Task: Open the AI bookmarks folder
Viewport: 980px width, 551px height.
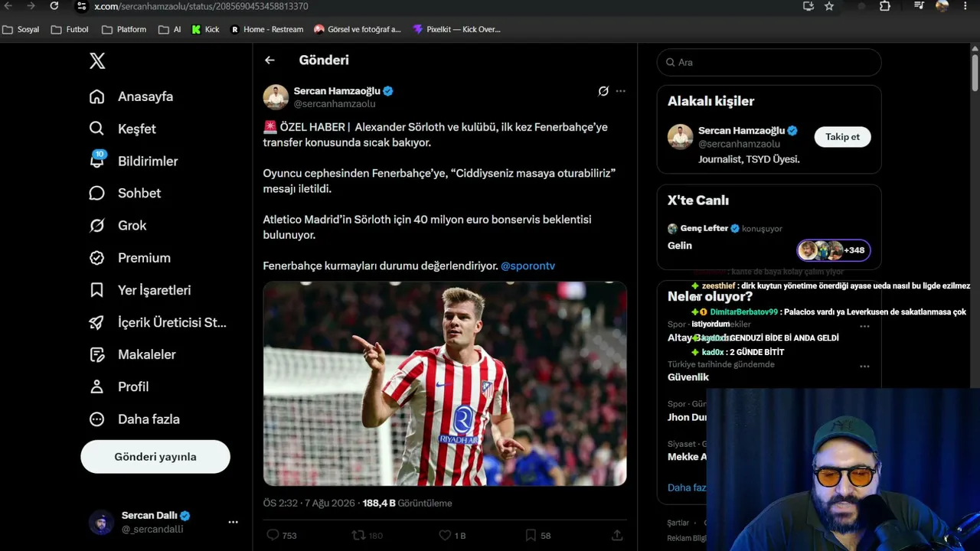Action: tap(170, 30)
